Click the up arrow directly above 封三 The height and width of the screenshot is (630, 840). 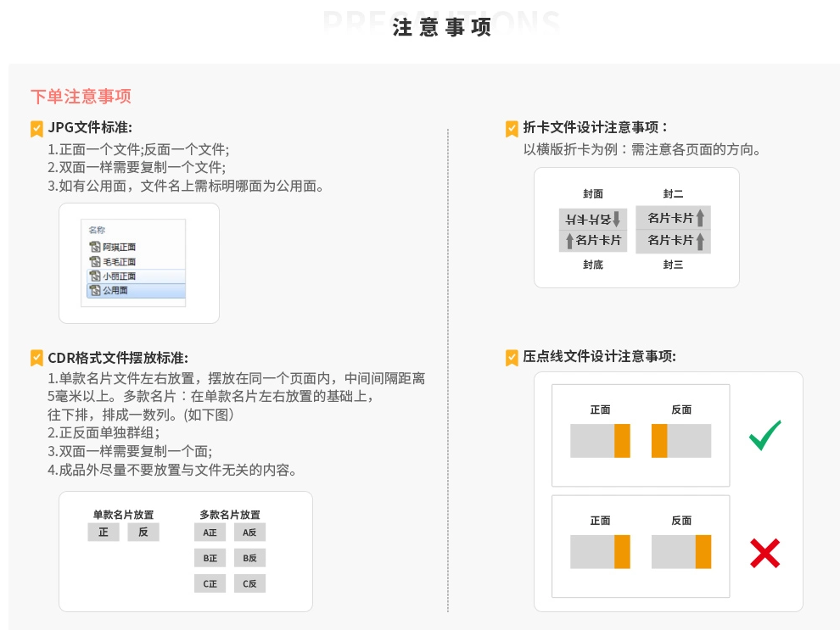coord(700,241)
